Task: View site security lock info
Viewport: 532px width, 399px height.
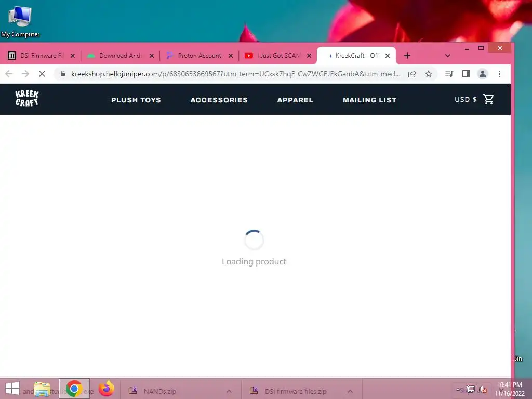Action: [x=63, y=74]
